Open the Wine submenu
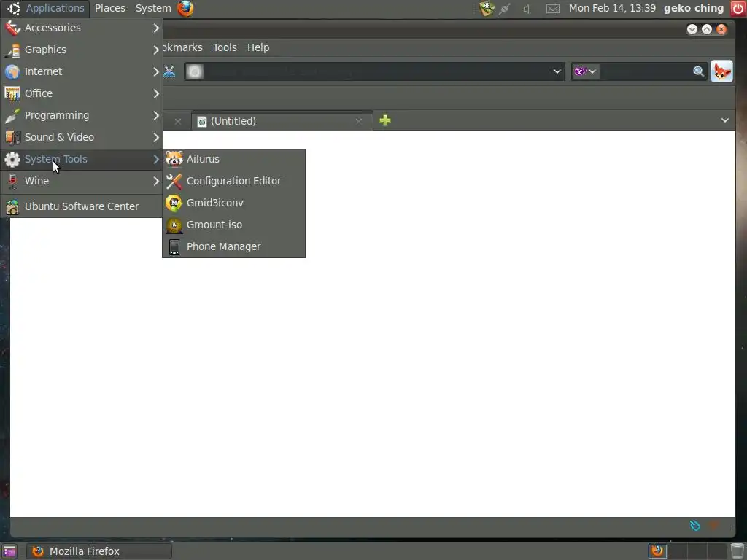 pos(82,181)
